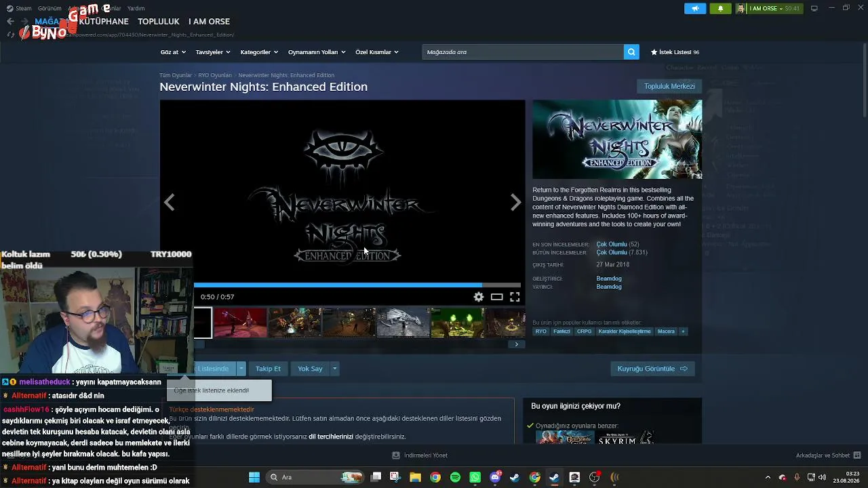Open volume control in system tray
This screenshot has height=488, width=868.
tap(823, 477)
